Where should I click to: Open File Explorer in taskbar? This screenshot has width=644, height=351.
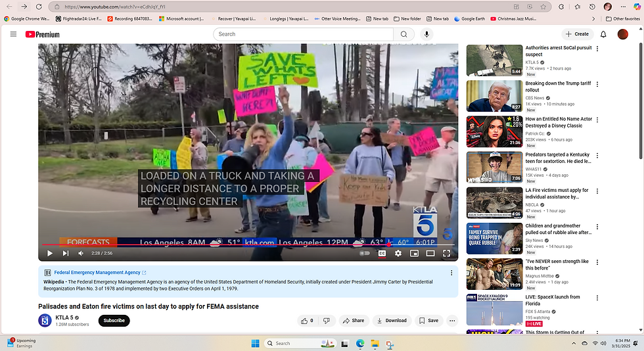[375, 344]
